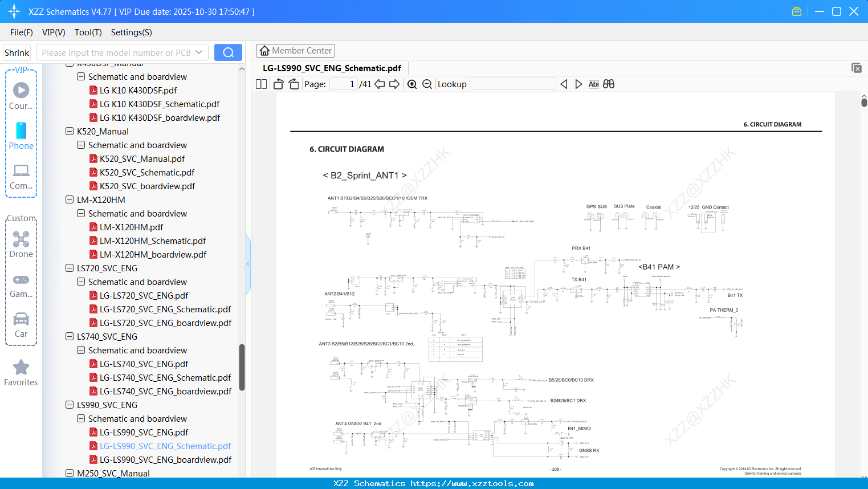Screen dimensions: 868x489
Task: Open the Member Center
Action: (x=295, y=50)
